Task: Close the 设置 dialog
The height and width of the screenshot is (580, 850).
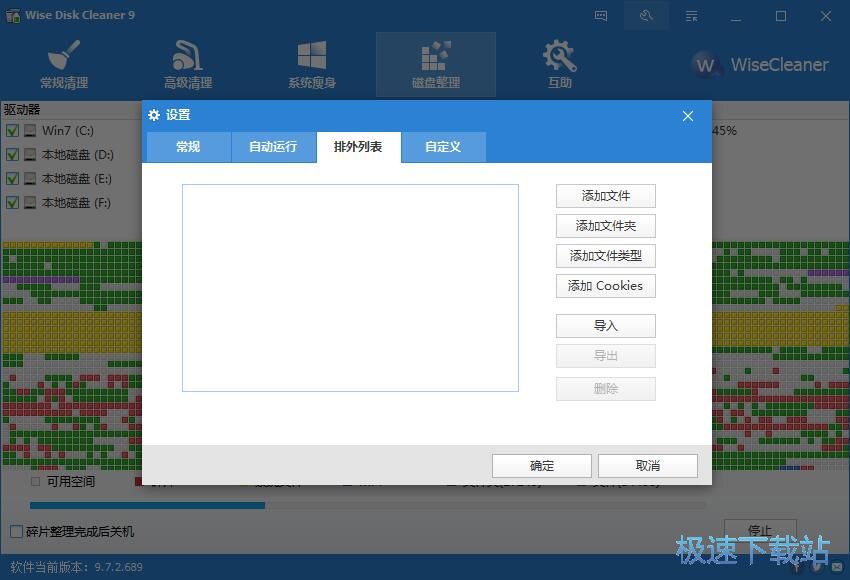Action: pyautogui.click(x=688, y=115)
